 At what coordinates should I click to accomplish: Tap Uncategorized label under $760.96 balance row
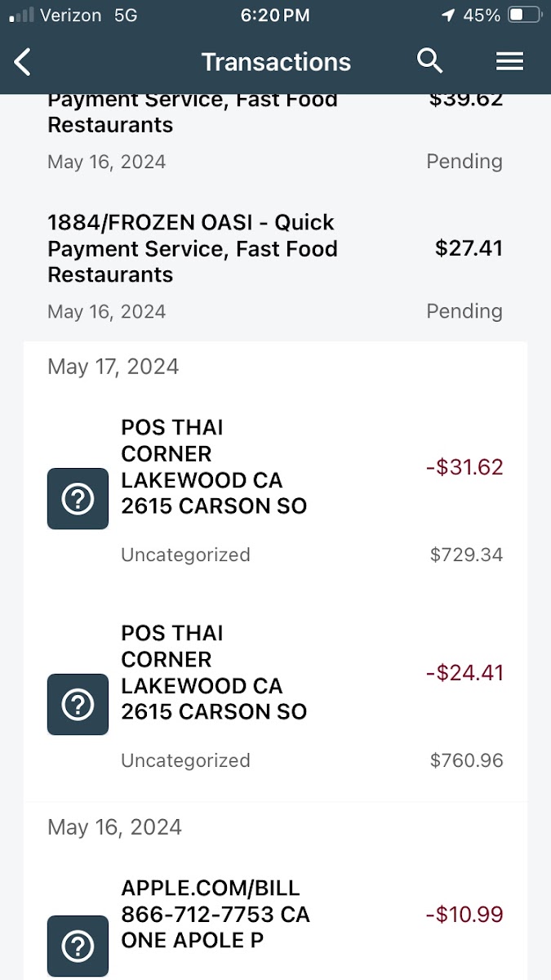185,761
